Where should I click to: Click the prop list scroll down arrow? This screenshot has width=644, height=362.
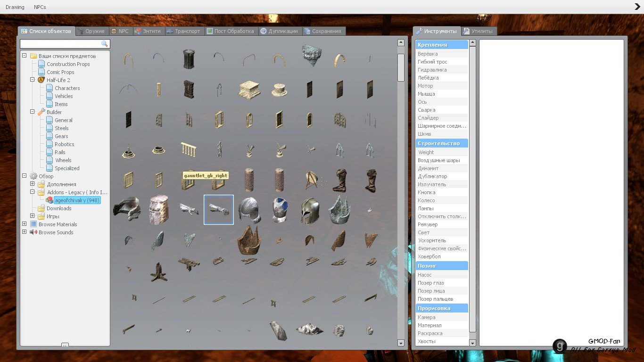[x=401, y=343]
